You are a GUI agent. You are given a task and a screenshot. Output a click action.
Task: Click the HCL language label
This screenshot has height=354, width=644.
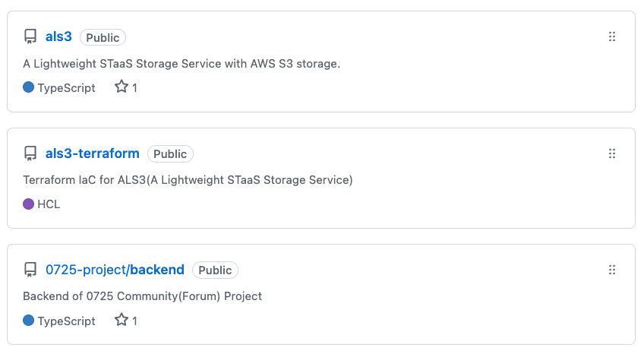[49, 204]
